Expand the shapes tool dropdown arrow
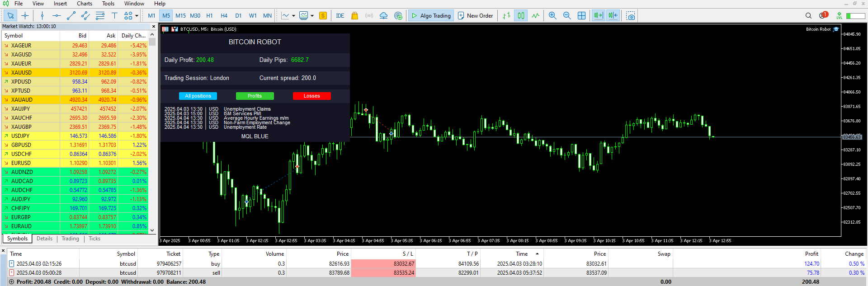The width and height of the screenshot is (868, 286). pyautogui.click(x=137, y=16)
